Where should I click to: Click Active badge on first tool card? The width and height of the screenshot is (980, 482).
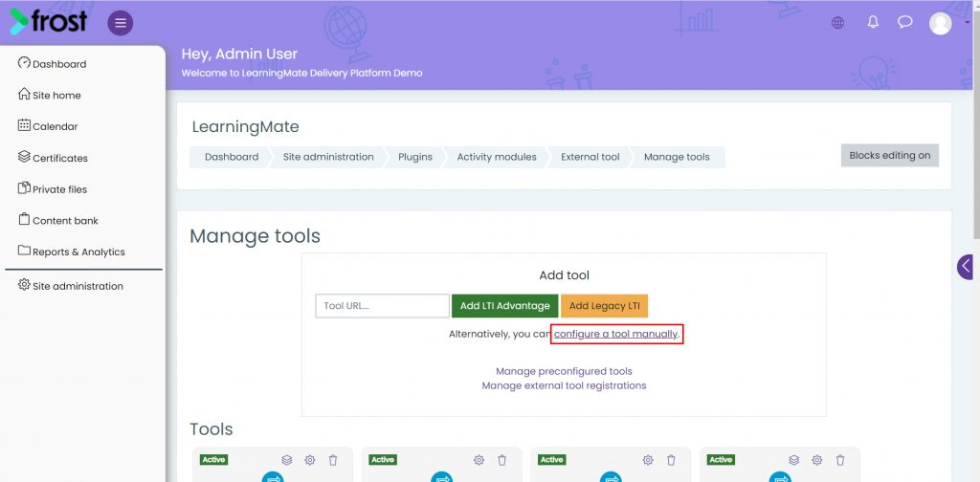(x=213, y=459)
